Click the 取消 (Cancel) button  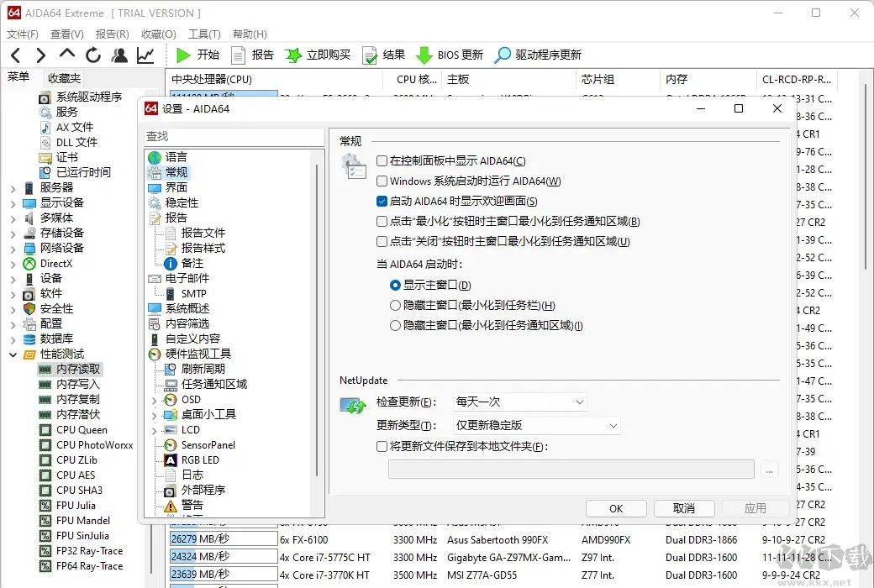(x=683, y=507)
